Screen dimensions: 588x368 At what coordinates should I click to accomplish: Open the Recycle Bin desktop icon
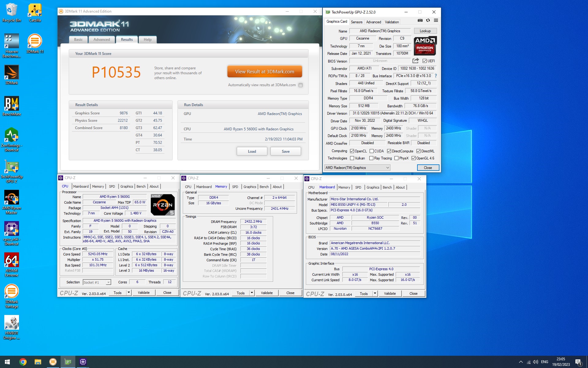(12, 13)
